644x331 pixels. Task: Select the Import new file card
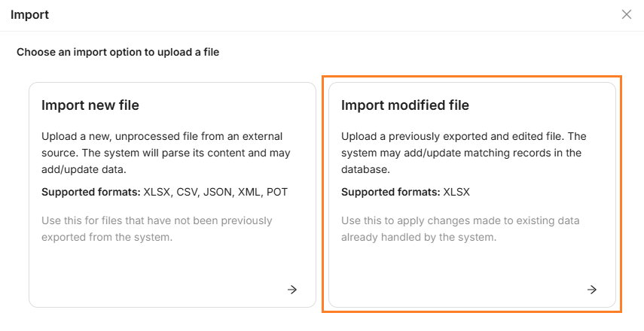[172, 256]
